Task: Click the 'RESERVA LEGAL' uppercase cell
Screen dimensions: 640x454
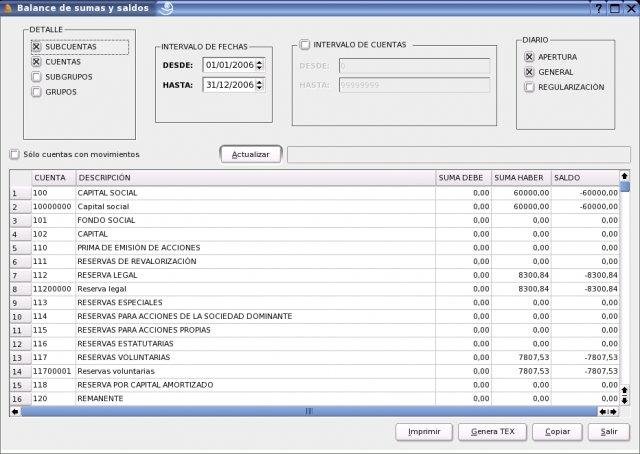Action: [256, 275]
